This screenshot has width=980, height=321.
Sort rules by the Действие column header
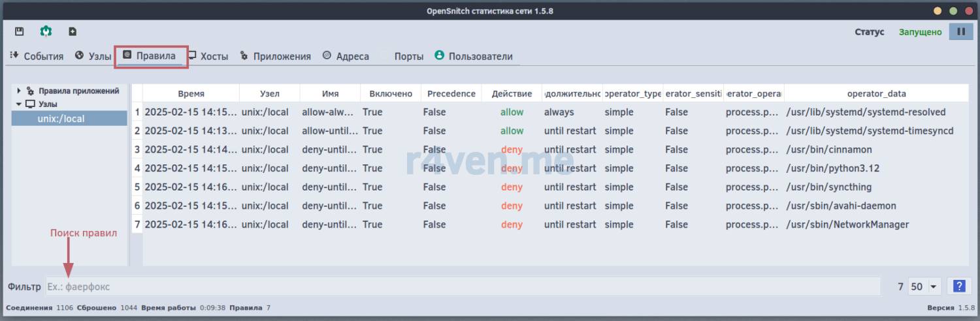(512, 93)
